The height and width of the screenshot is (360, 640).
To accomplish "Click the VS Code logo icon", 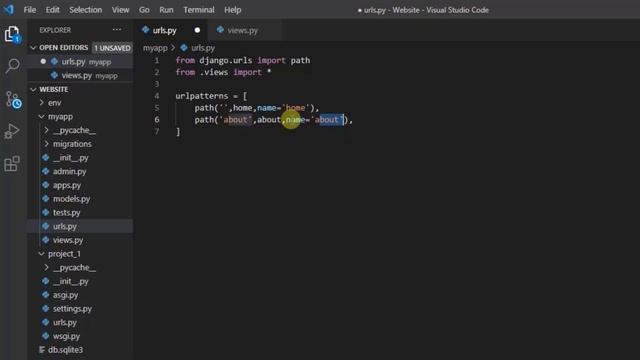I will pos(9,9).
